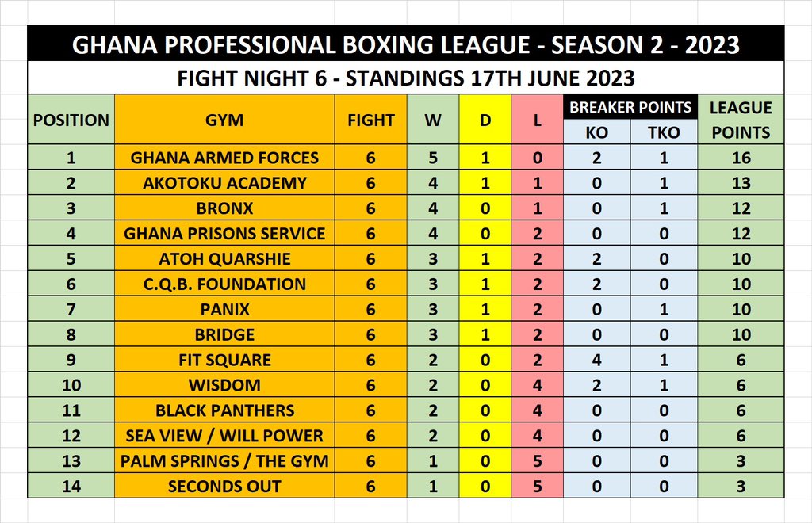The image size is (812, 523).
Task: Select the POSITION column header
Action: click(71, 120)
